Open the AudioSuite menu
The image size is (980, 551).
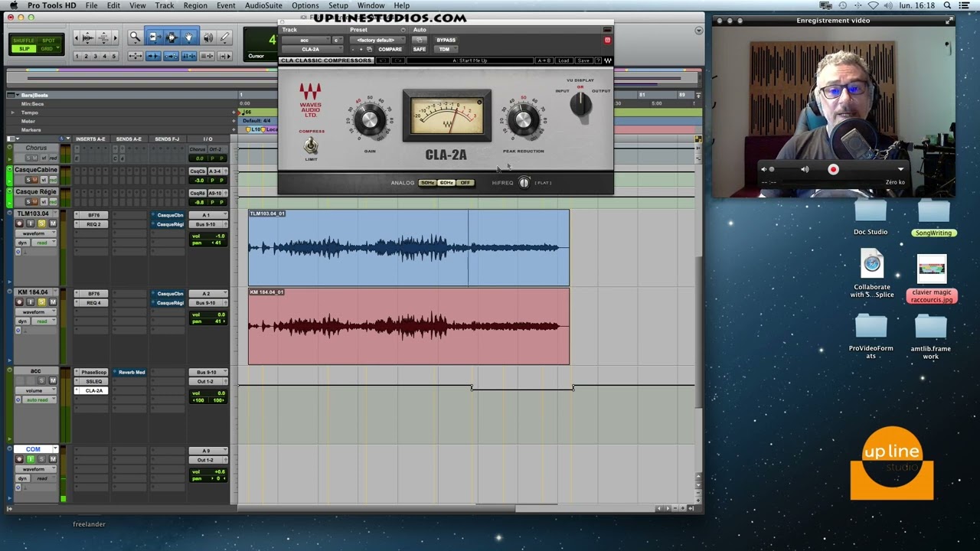(263, 5)
